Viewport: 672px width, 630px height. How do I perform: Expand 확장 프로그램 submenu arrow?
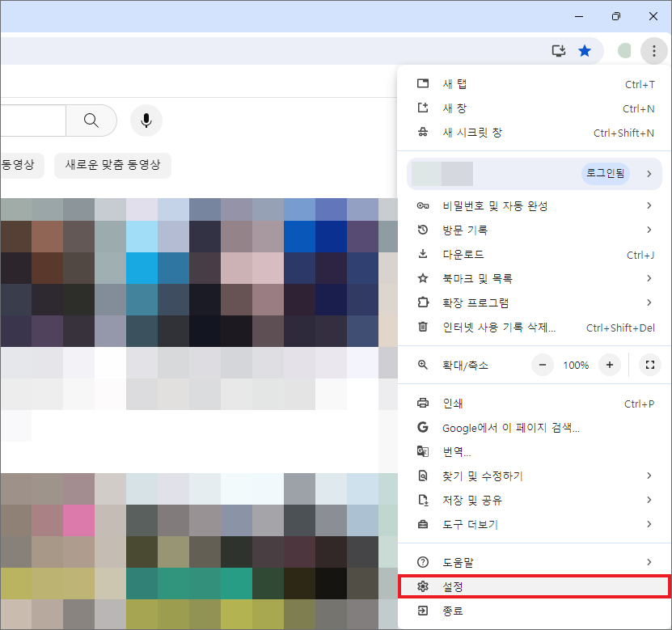[x=649, y=302]
